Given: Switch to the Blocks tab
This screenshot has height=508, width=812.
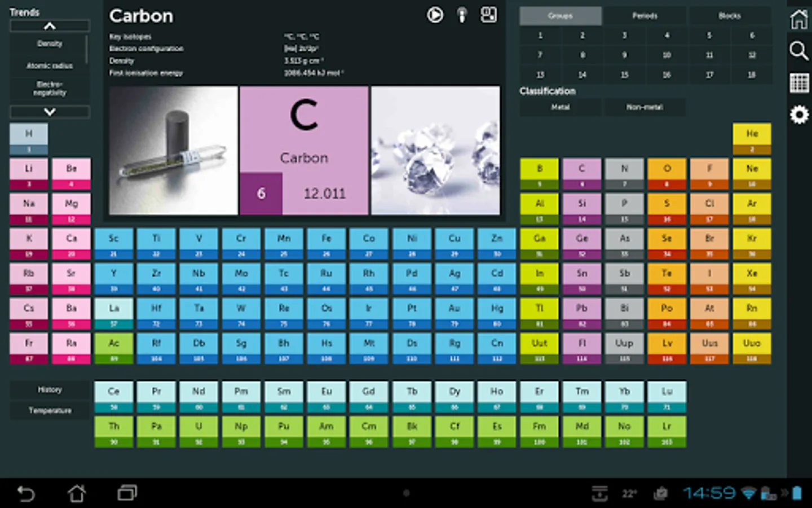Looking at the screenshot, I should pos(729,16).
